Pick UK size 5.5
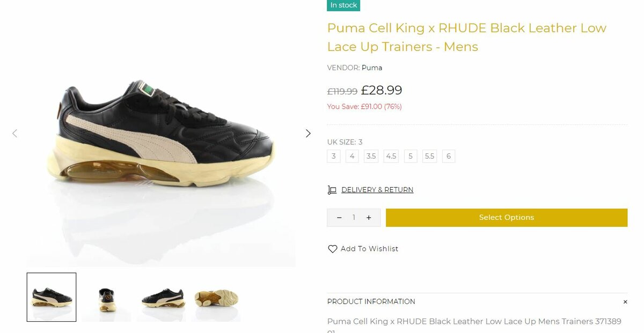The image size is (644, 333). pyautogui.click(x=429, y=157)
